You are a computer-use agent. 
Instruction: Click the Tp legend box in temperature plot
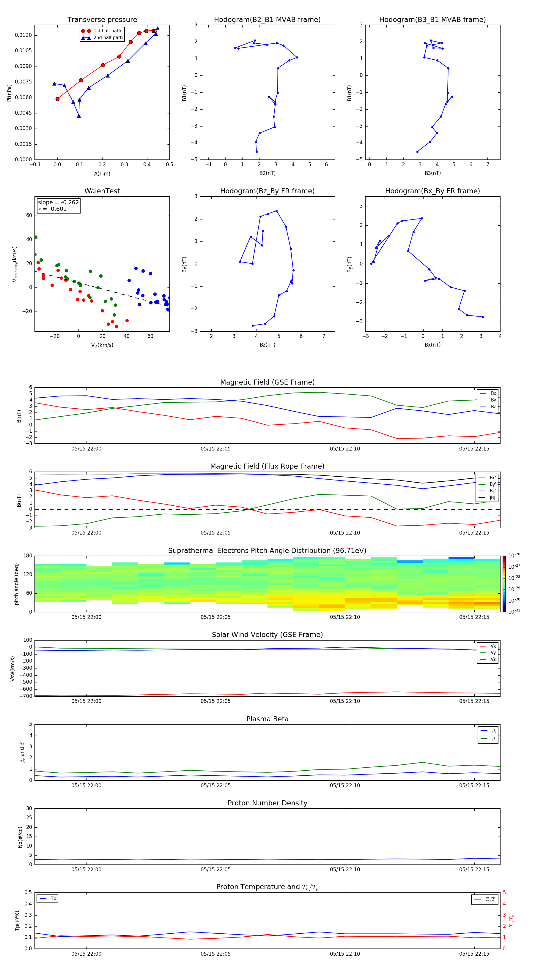(48, 899)
